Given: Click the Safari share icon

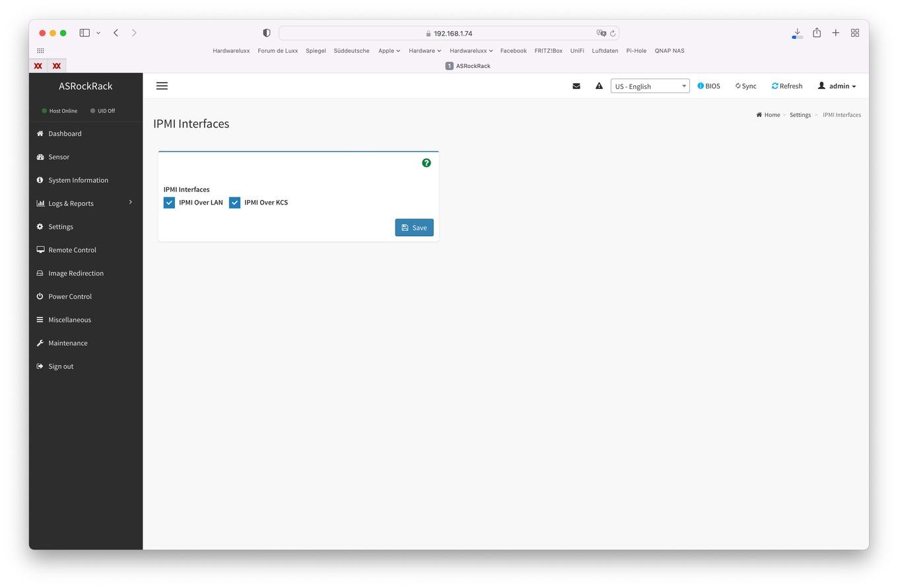Looking at the screenshot, I should (x=817, y=33).
